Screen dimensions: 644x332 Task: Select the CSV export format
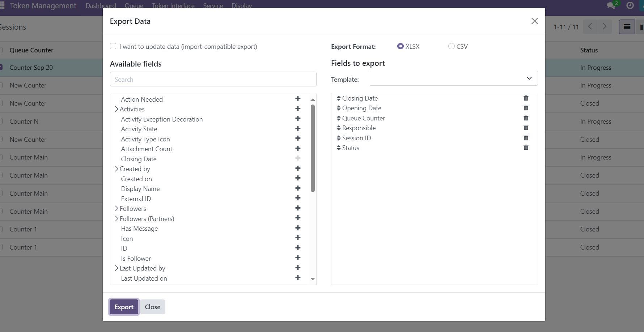451,46
